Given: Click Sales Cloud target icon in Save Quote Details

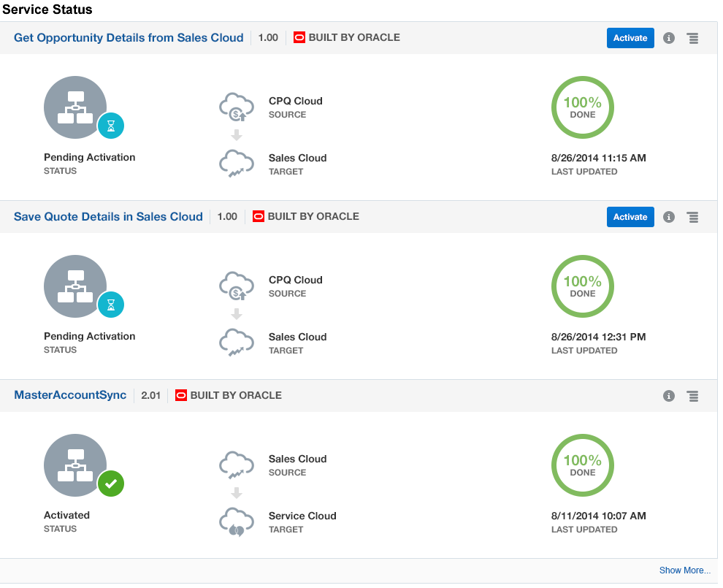Looking at the screenshot, I should point(236,343).
